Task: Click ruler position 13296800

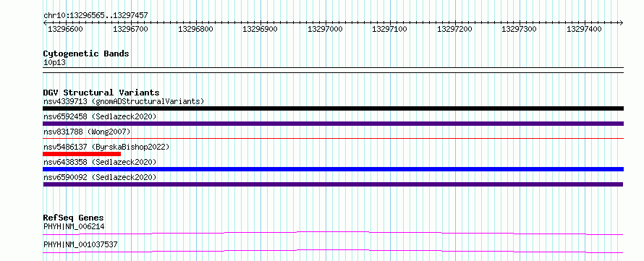Action: [x=195, y=29]
